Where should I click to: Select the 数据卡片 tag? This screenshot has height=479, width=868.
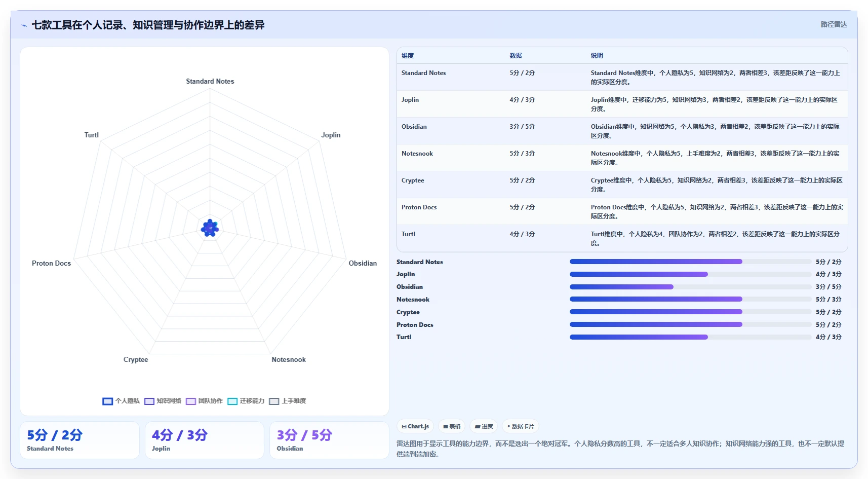click(521, 426)
